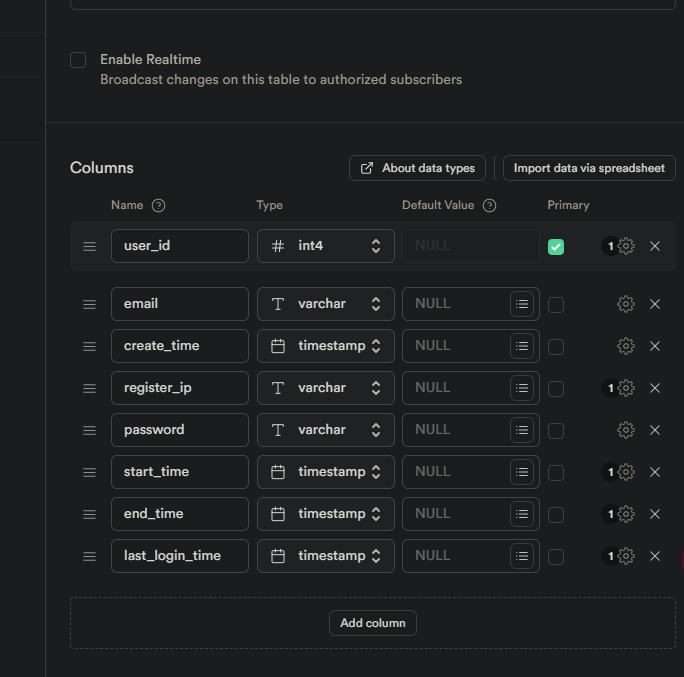The height and width of the screenshot is (677, 684).
Task: Remove the password column with X icon
Action: coord(655,430)
